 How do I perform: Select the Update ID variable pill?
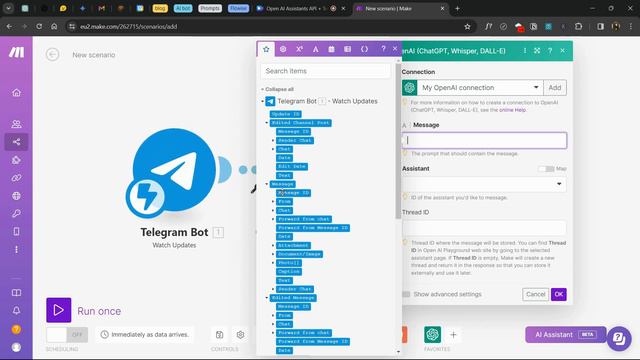(286, 114)
